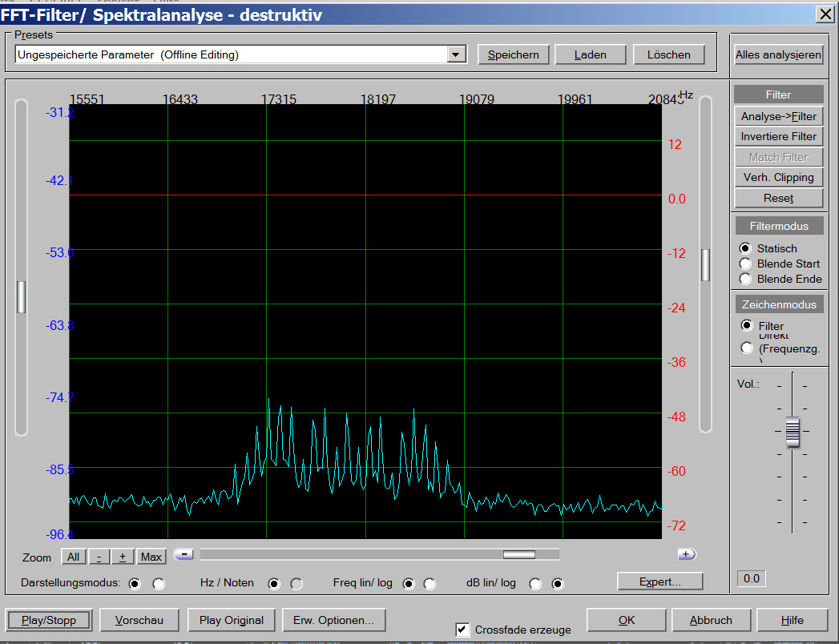Close the FFT-Filter dialog window
The height and width of the screenshot is (644, 839).
(x=825, y=14)
